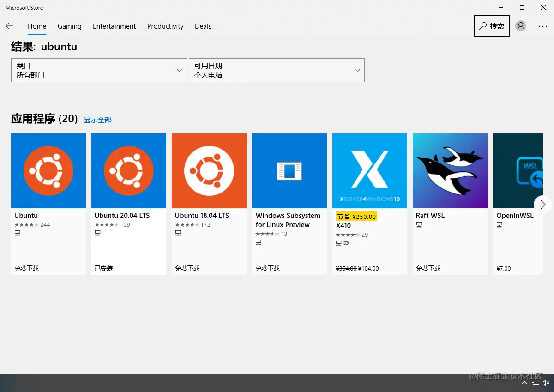Open the user account profile icon
This screenshot has width=554, height=392.
click(x=521, y=26)
